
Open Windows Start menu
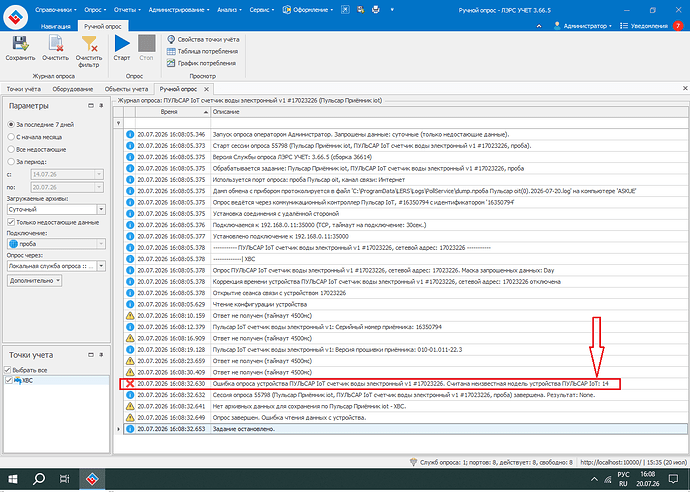coord(12,479)
